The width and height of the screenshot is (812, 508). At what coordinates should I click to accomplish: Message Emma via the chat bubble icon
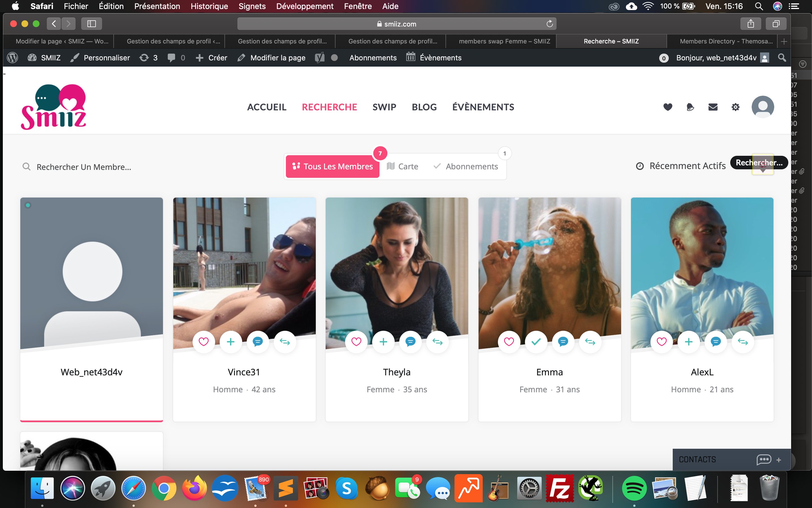pyautogui.click(x=563, y=342)
